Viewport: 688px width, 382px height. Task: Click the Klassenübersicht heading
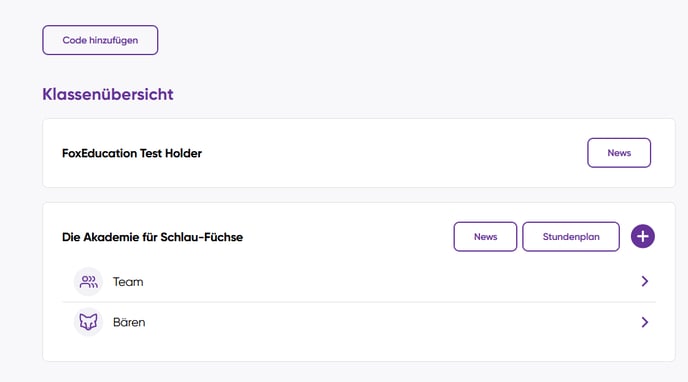[108, 94]
